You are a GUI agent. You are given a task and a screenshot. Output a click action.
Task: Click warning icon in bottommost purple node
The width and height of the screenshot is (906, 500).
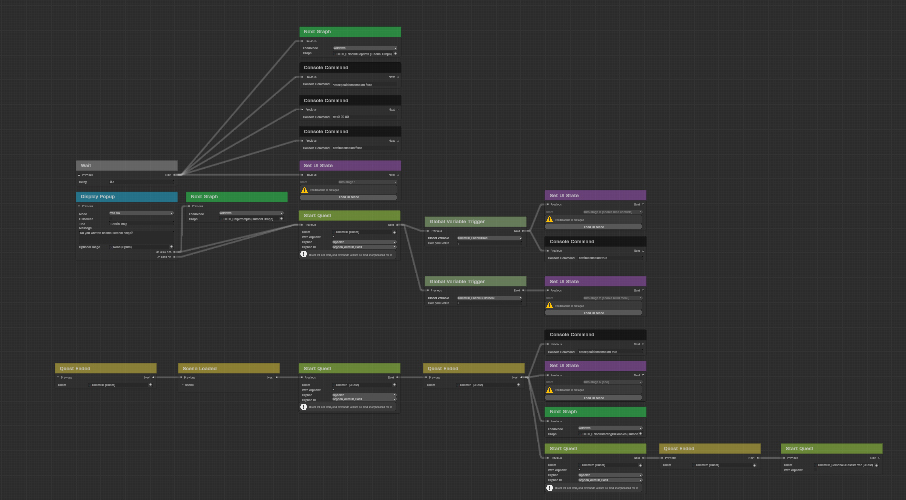click(x=549, y=390)
